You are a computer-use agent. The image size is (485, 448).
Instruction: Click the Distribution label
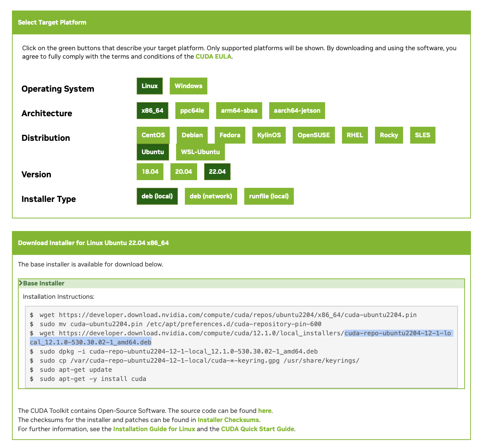(x=46, y=138)
